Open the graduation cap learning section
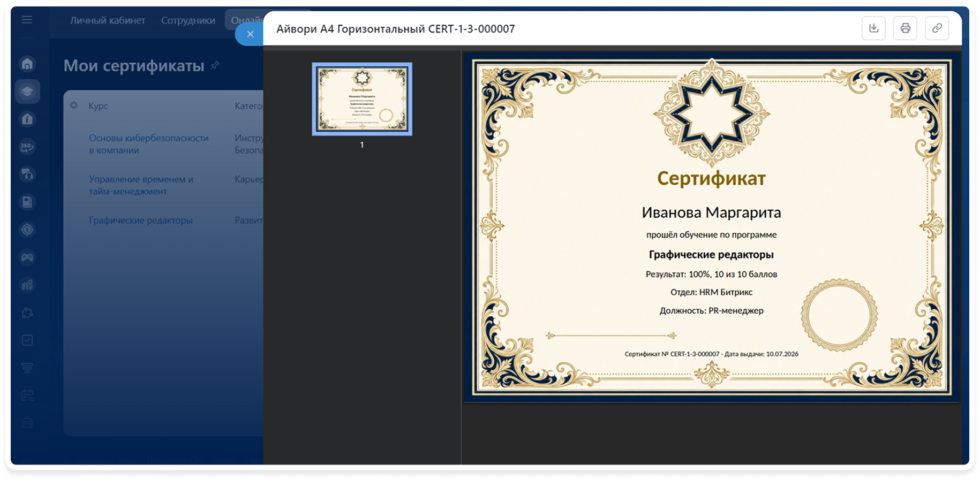Viewport: 980px width, 480px height. [x=27, y=91]
